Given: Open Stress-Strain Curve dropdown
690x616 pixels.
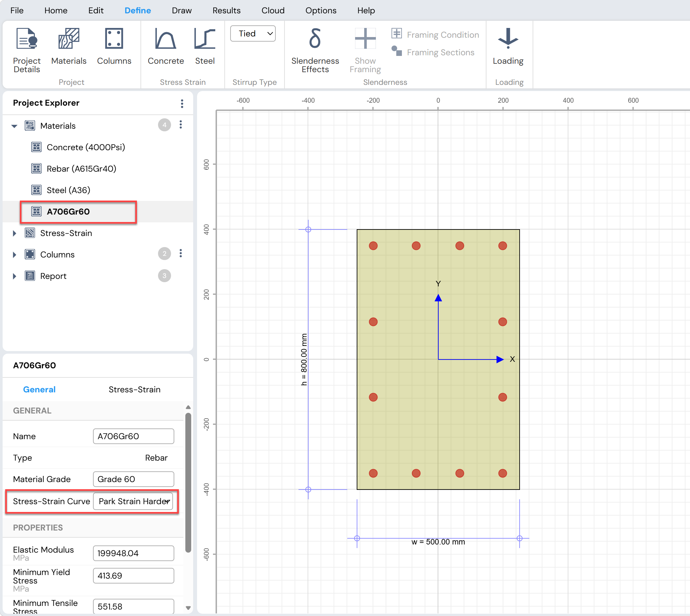Looking at the screenshot, I should point(133,501).
